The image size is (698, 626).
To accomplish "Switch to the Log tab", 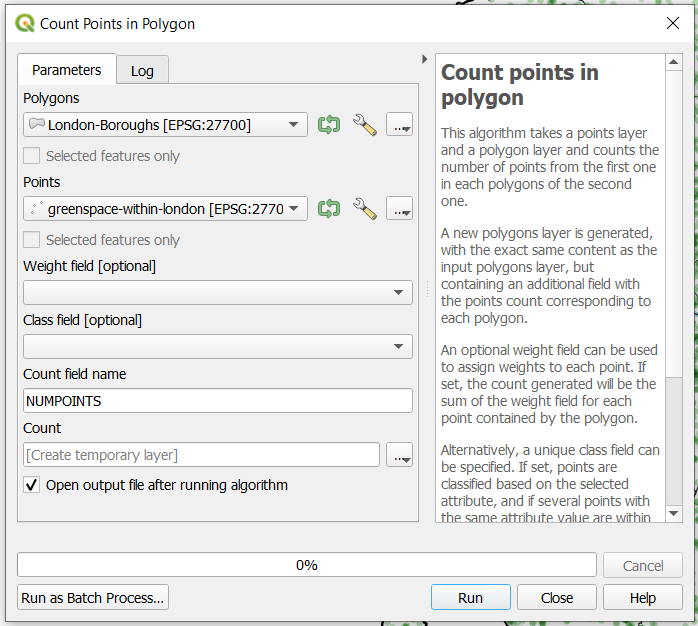I will 142,71.
